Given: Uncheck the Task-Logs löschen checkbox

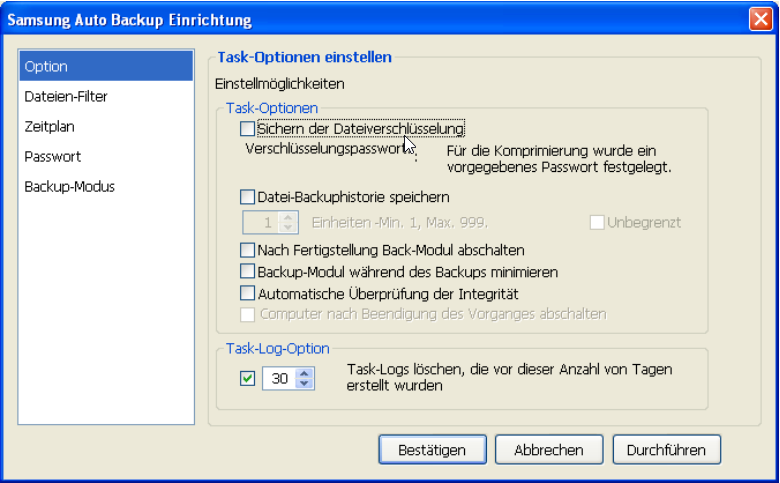Looking at the screenshot, I should pos(247,379).
